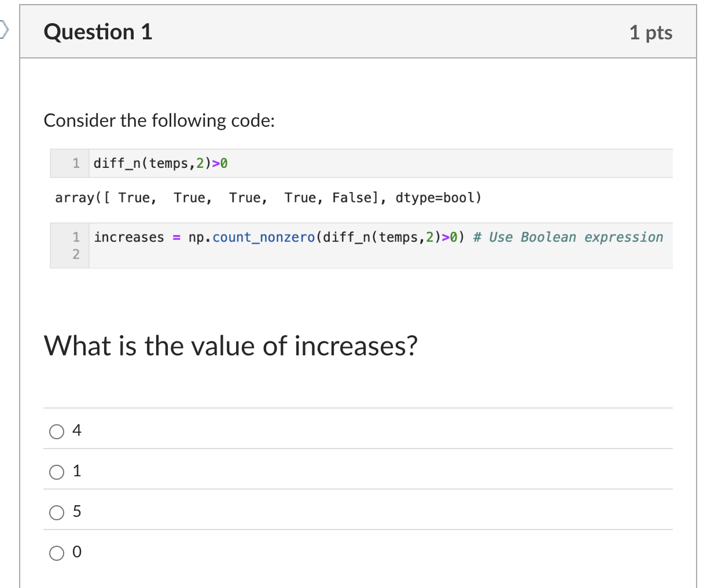Select the answer option 1
Screen dimensions: 707x588
click(57, 472)
